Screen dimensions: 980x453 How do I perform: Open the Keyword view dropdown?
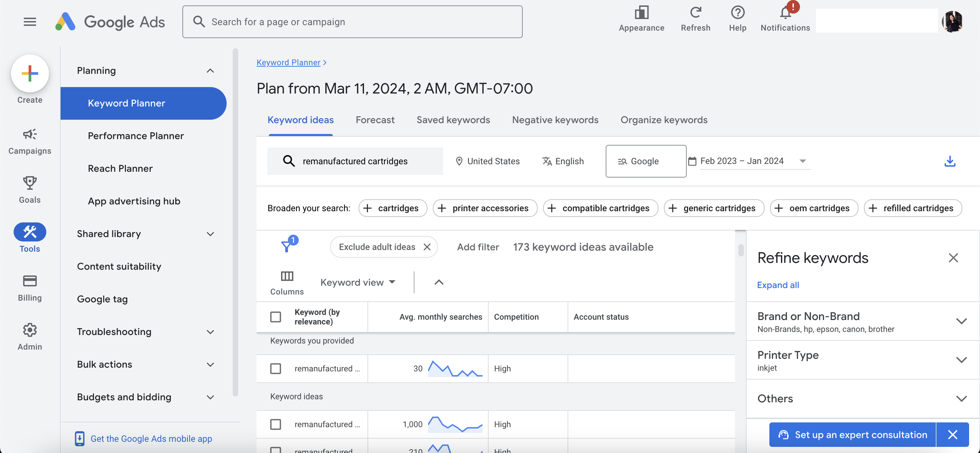tap(358, 282)
